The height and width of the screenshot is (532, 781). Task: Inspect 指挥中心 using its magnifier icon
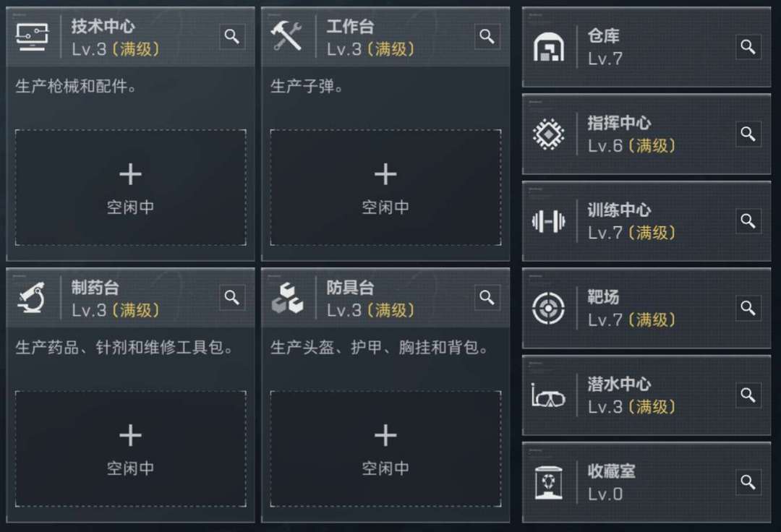pyautogui.click(x=748, y=134)
